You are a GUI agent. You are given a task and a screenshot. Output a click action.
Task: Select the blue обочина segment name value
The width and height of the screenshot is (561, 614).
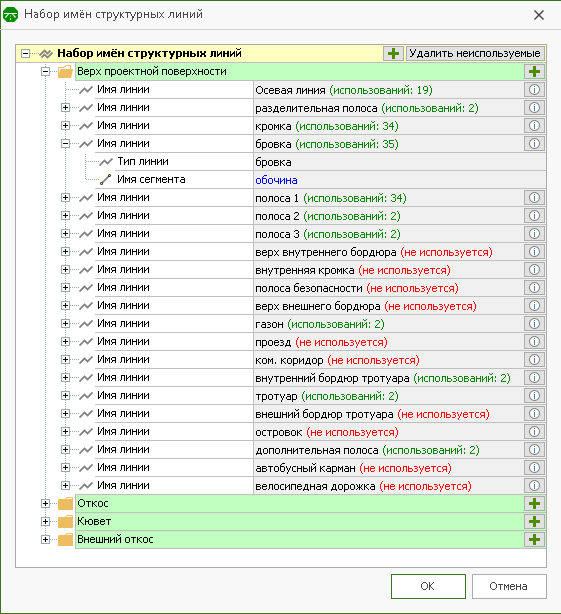click(276, 180)
